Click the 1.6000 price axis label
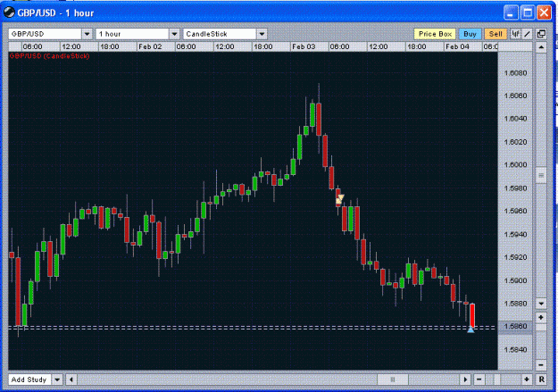The image size is (558, 392). point(515,165)
